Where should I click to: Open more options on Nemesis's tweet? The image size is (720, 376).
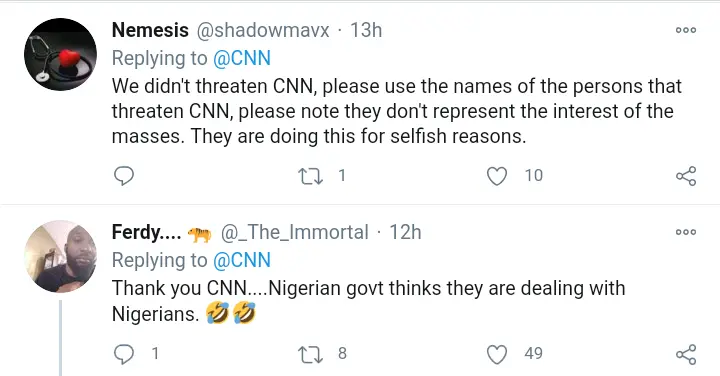click(x=686, y=30)
